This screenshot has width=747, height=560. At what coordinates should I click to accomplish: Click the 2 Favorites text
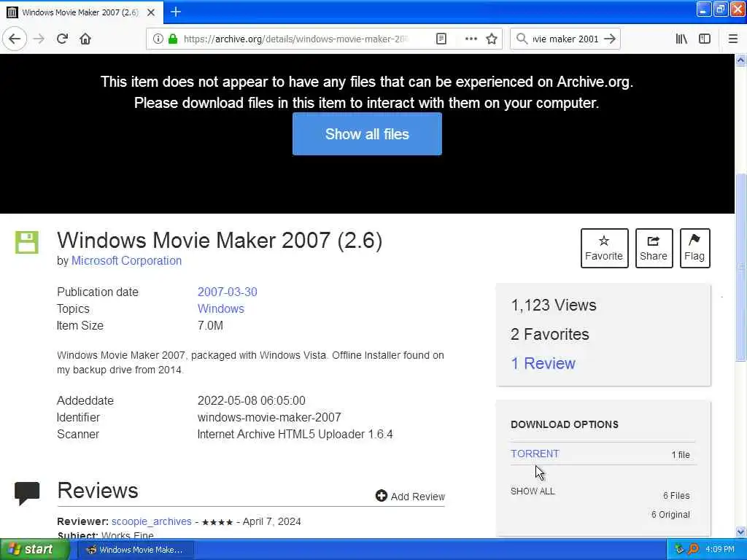tap(550, 334)
